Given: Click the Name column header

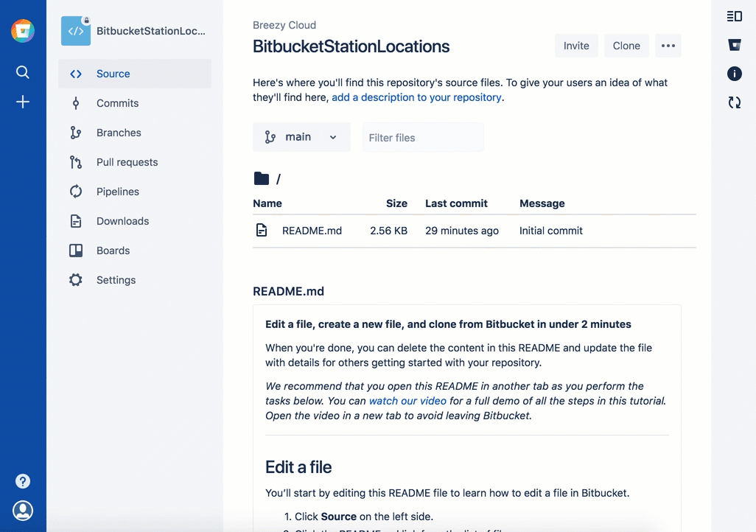Looking at the screenshot, I should pos(267,203).
